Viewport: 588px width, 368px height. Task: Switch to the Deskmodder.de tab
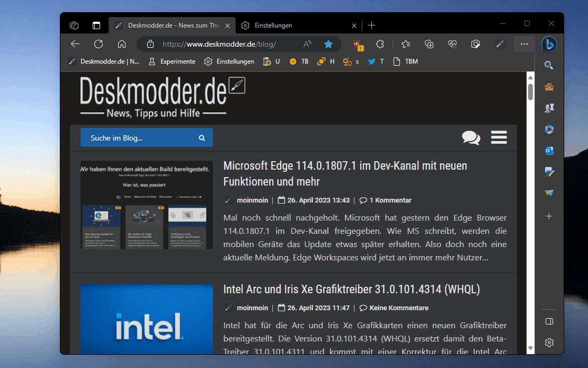[172, 25]
